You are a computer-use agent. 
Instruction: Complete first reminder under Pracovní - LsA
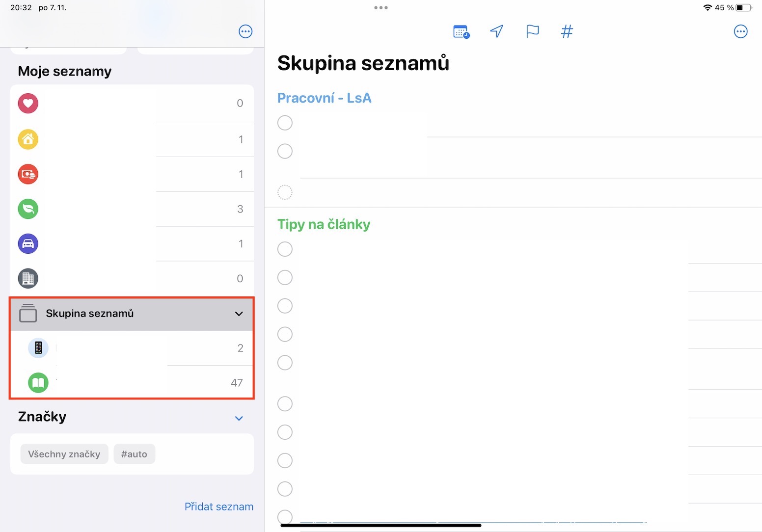(285, 123)
